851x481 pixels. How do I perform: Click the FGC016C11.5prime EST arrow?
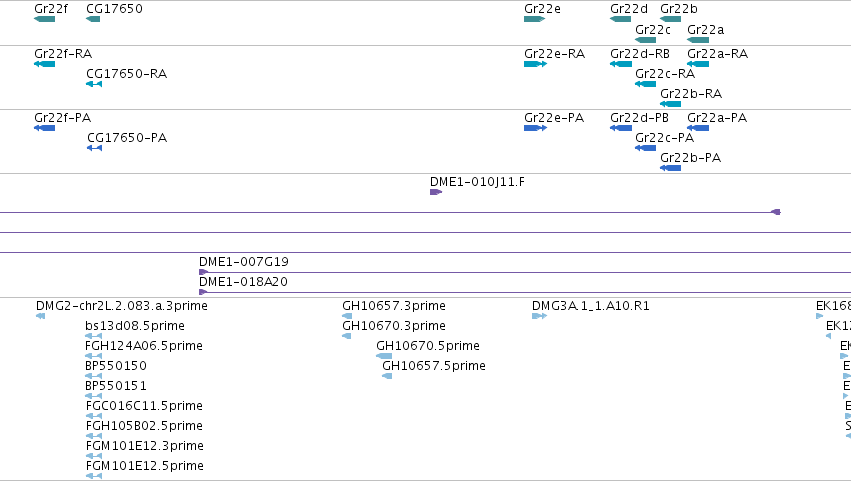point(93,416)
